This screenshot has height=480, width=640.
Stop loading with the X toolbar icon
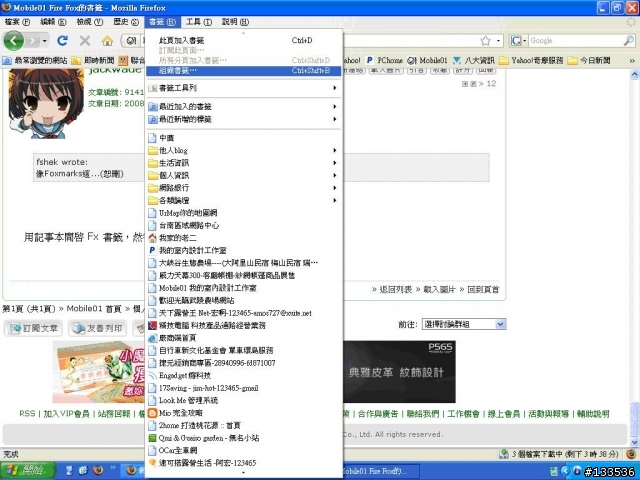(x=85, y=40)
